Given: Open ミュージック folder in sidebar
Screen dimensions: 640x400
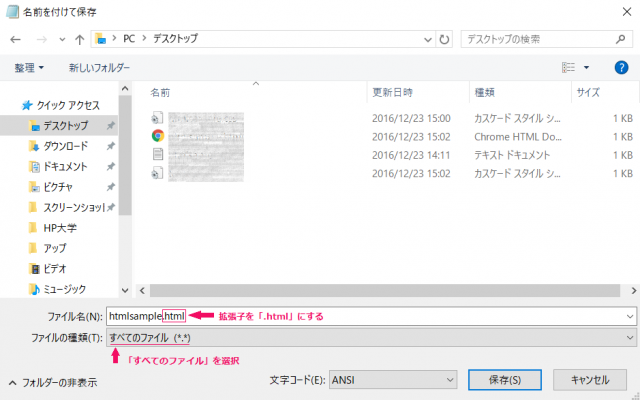Looking at the screenshot, I should (x=57, y=289).
